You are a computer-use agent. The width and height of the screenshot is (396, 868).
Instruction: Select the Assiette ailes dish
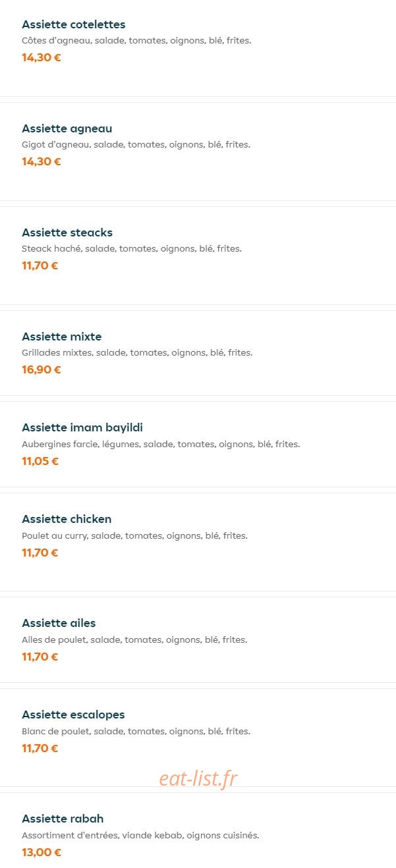coord(59,623)
